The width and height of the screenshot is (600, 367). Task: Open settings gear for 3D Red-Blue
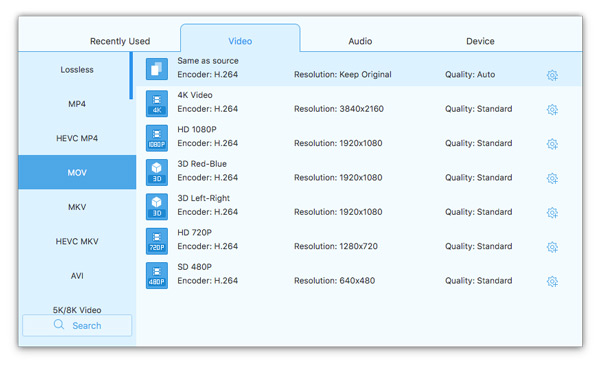click(x=552, y=178)
